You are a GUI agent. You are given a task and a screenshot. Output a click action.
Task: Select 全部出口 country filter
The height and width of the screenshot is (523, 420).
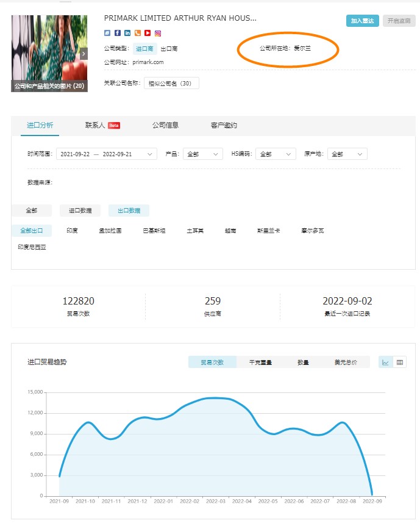pos(32,231)
